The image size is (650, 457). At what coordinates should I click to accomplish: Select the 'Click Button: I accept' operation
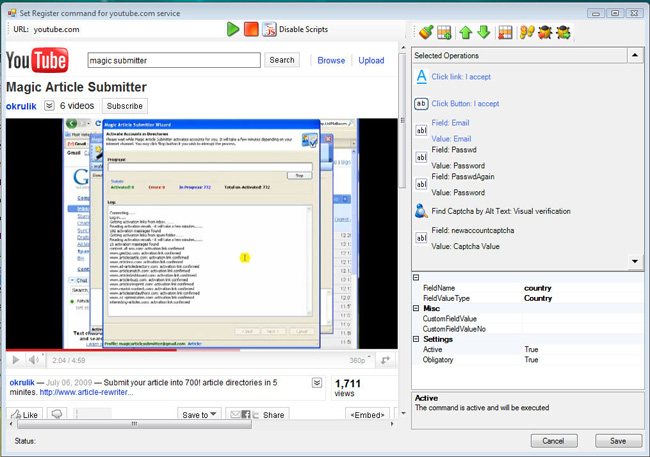[x=465, y=104]
